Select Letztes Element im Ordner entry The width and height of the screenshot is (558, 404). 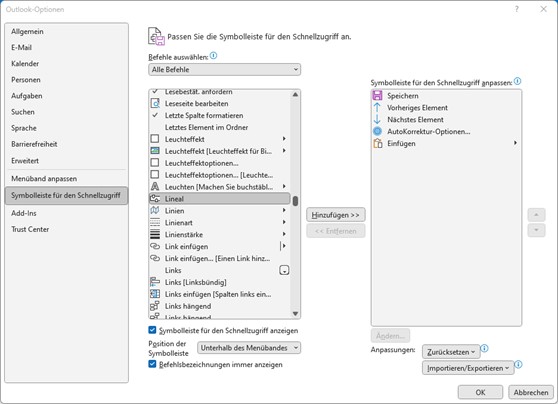pyautogui.click(x=219, y=127)
